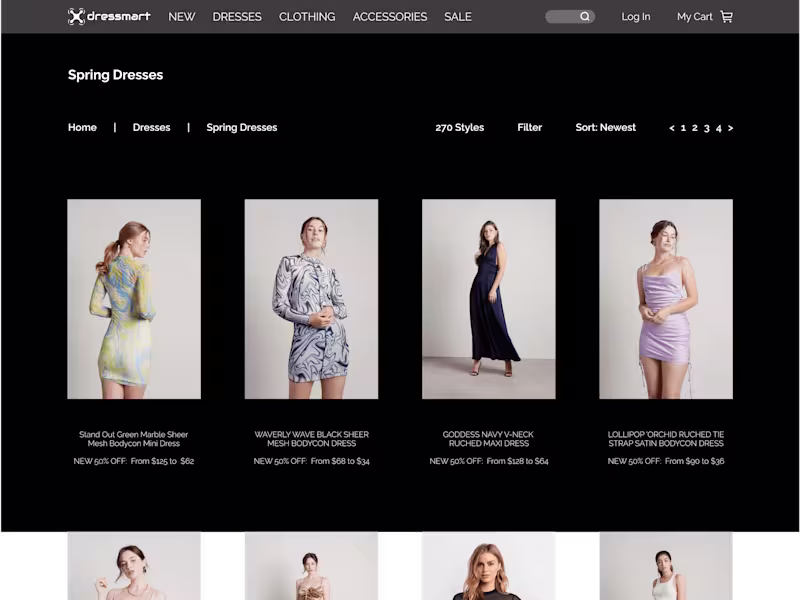Navigate to Home via the breadcrumb

pyautogui.click(x=82, y=127)
